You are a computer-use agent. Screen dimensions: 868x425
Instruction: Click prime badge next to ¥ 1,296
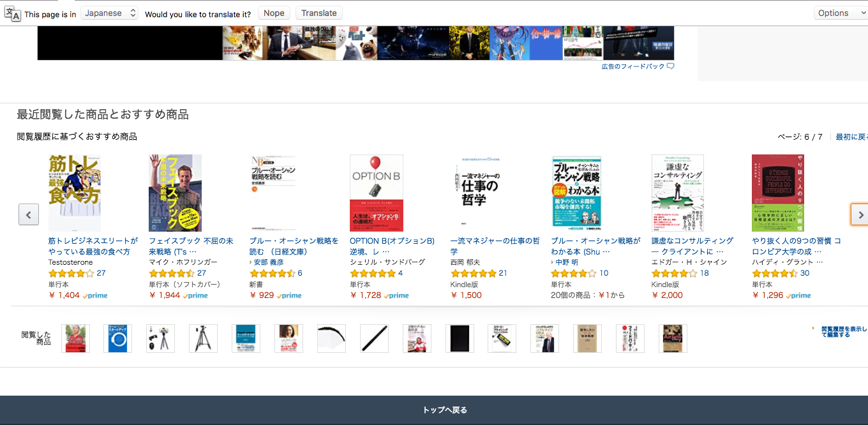tap(798, 295)
